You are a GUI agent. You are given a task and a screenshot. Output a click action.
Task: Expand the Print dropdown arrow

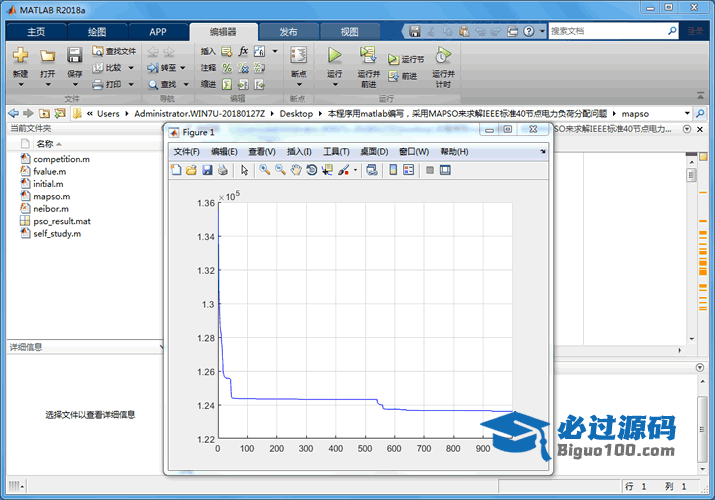pyautogui.click(x=131, y=84)
